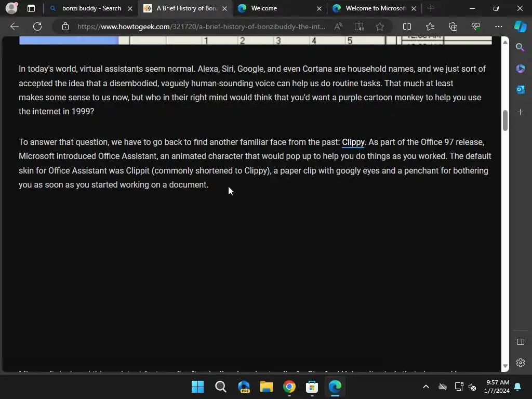
Task: Open notifications bell icon
Action: [518, 387]
